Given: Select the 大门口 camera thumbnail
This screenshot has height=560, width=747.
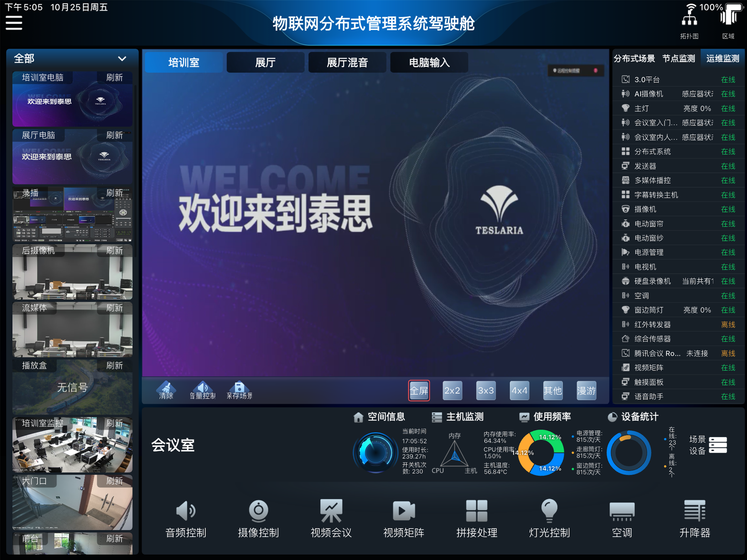Looking at the screenshot, I should coord(72,502).
